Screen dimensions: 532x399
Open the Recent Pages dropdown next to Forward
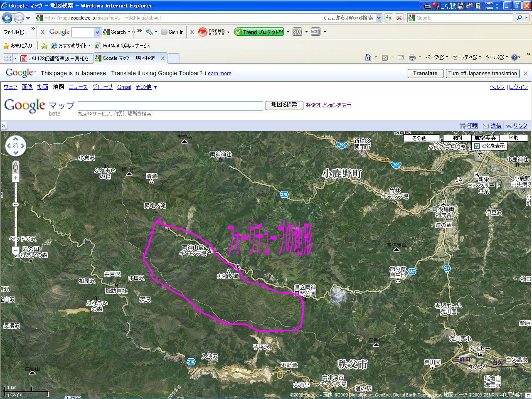[28, 18]
